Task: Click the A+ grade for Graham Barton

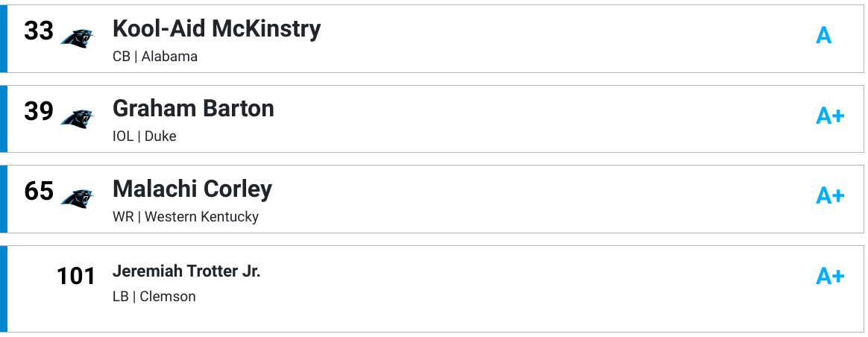Action: tap(830, 116)
